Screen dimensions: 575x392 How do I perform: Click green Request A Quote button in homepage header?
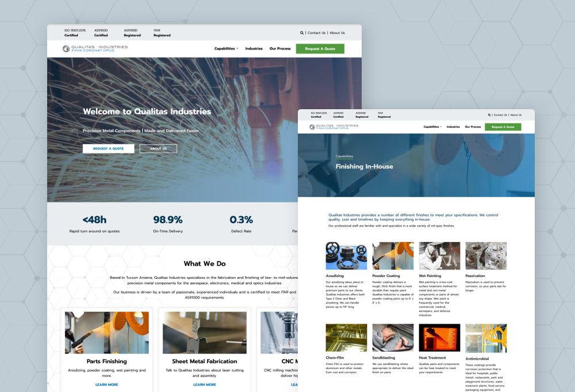coord(320,49)
